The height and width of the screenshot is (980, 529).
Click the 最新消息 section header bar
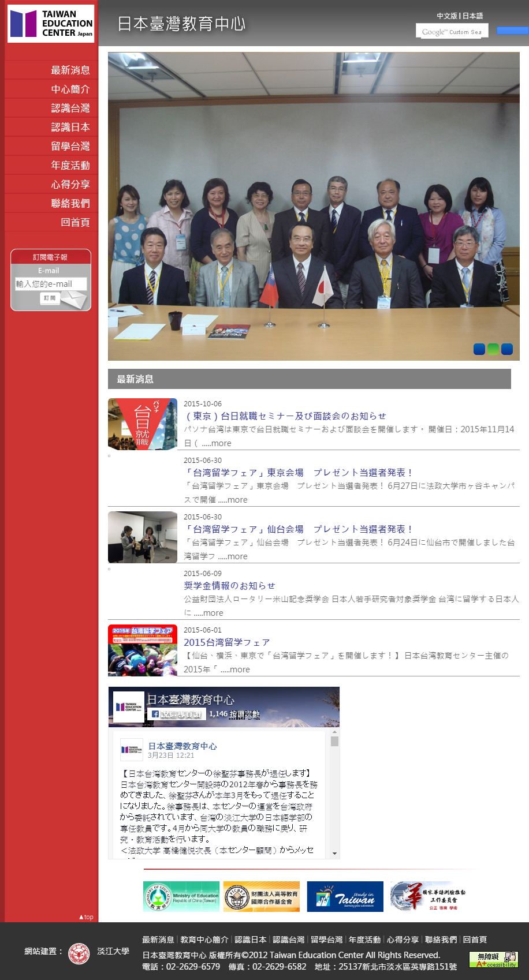click(x=310, y=379)
